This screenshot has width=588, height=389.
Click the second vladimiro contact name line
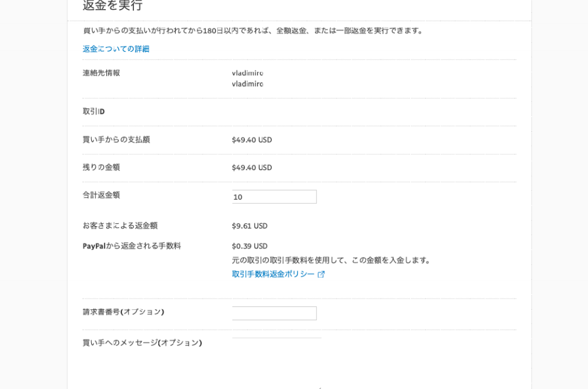(x=248, y=84)
